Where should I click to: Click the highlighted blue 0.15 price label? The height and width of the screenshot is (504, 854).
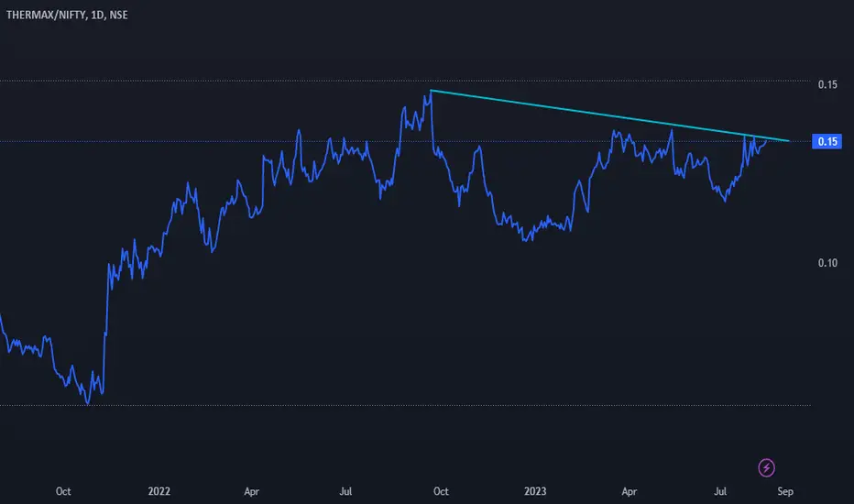pyautogui.click(x=827, y=142)
